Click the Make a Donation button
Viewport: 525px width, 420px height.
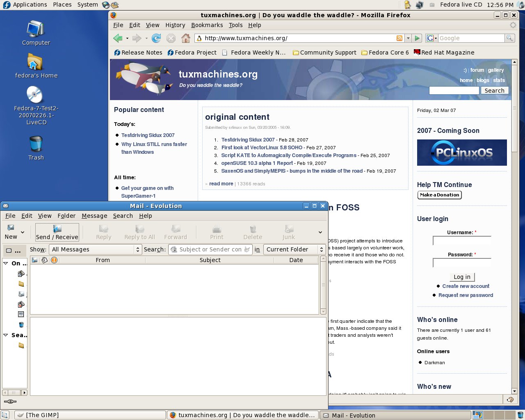click(x=440, y=195)
